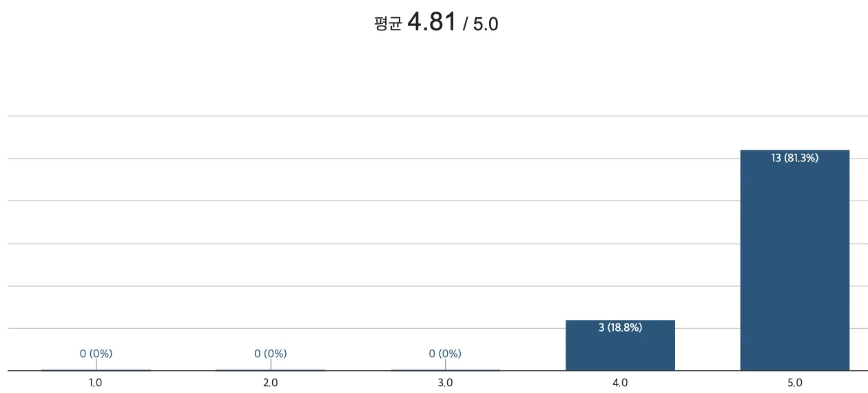The height and width of the screenshot is (393, 868).
Task: Select the "0 (0%)" label above 1.0
Action: [x=96, y=354]
